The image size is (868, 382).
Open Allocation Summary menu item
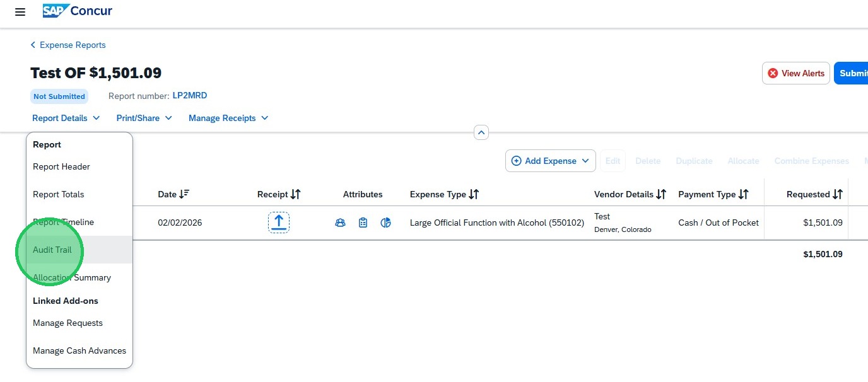(x=79, y=277)
